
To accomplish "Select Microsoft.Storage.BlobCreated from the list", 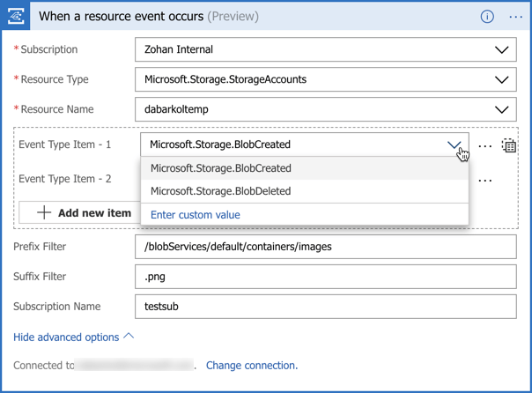I will (x=305, y=168).
